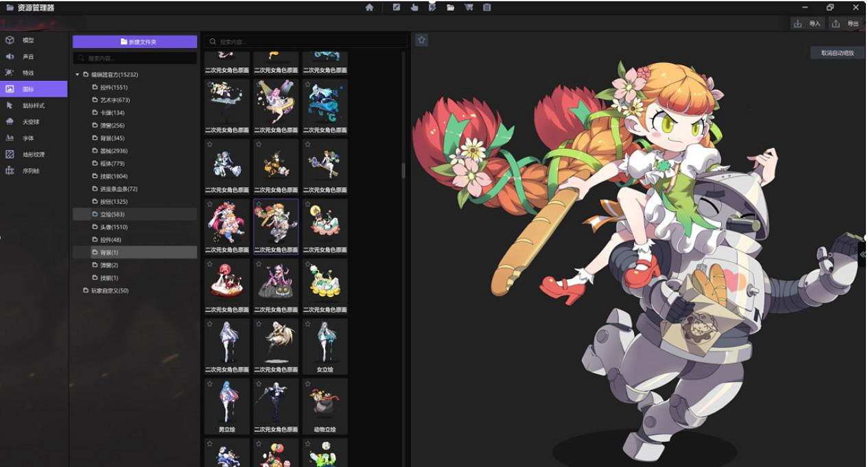Click the clipboard list icon in the top toolbar
This screenshot has height=467, width=868.
[486, 8]
